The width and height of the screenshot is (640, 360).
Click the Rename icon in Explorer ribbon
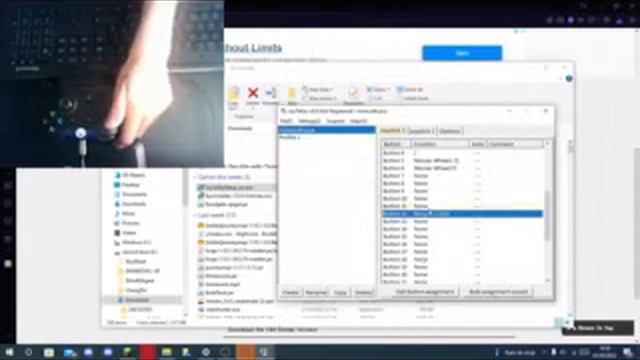coord(271,93)
